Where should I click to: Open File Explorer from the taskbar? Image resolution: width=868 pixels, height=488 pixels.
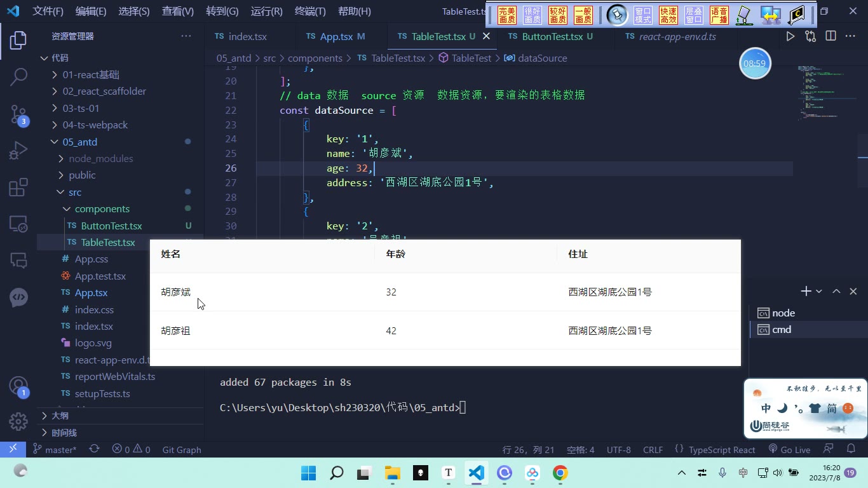coord(393,473)
